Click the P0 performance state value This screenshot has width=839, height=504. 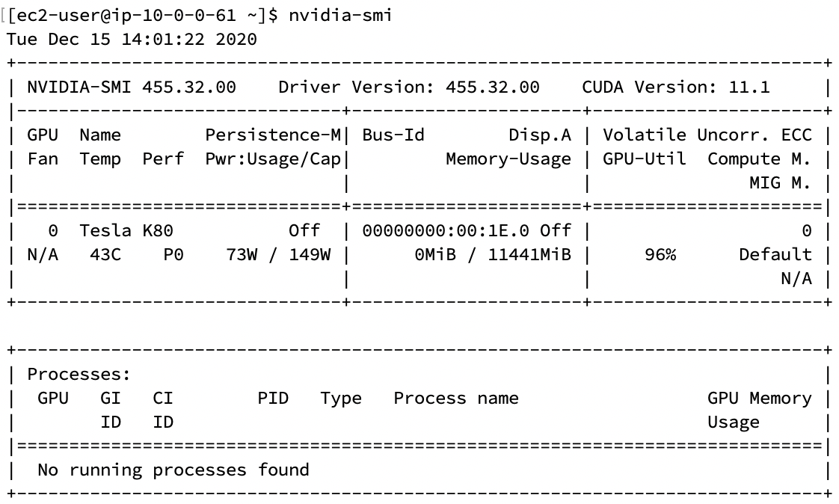(173, 255)
